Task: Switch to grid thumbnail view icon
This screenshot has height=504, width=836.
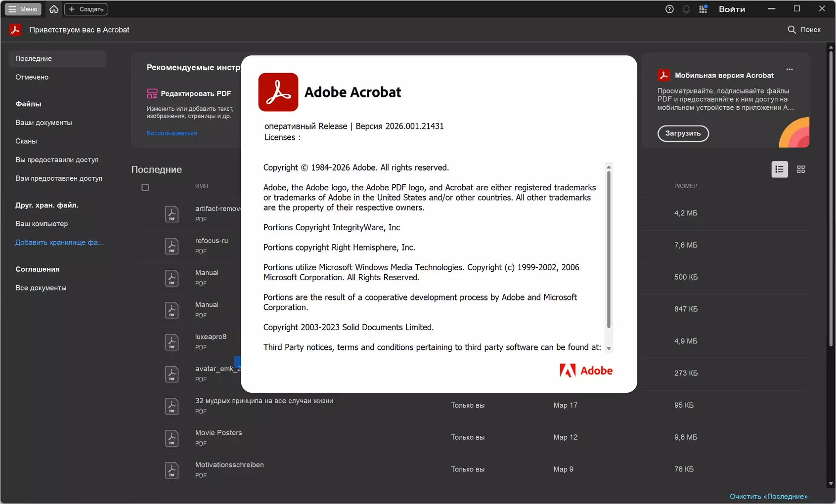Action: click(801, 169)
